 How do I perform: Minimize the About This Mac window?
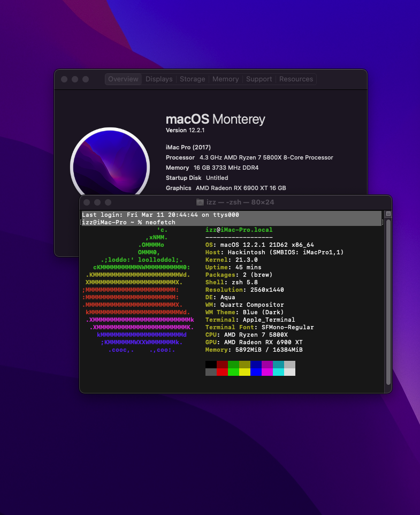click(75, 79)
